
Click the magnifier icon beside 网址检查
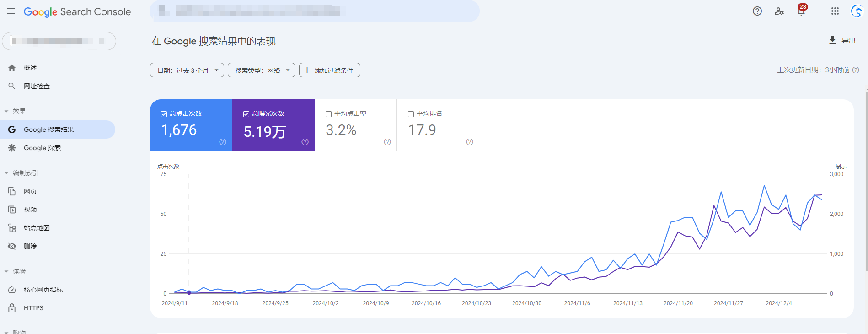pos(12,86)
